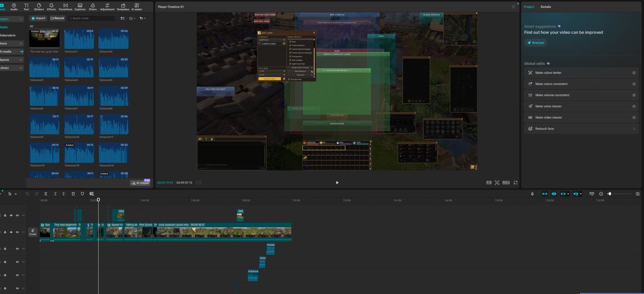Open the AI avatar panel icon
Image resolution: width=644 pixels, height=294 pixels.
point(137,7)
